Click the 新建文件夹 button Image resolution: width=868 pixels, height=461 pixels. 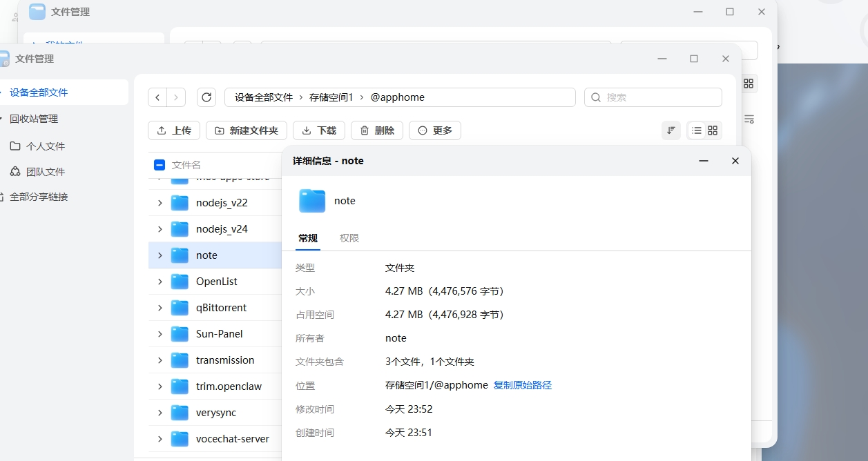pos(246,130)
